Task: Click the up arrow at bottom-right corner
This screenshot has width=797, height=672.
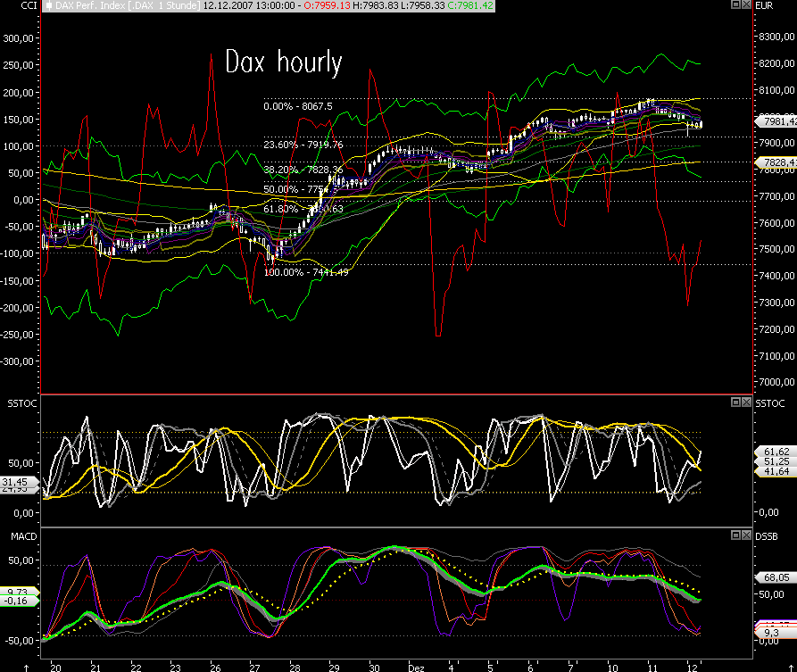Action: pyautogui.click(x=791, y=668)
